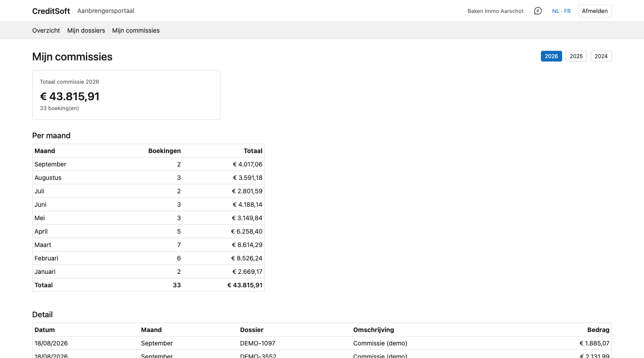Image resolution: width=644 pixels, height=358 pixels.
Task: Click the 33 boeking(en) text
Action: pos(59,108)
